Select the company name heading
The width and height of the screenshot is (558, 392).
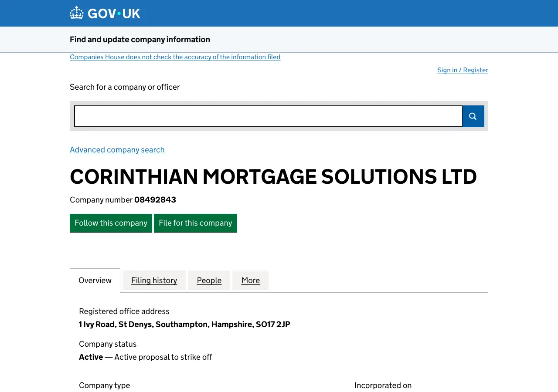click(273, 177)
